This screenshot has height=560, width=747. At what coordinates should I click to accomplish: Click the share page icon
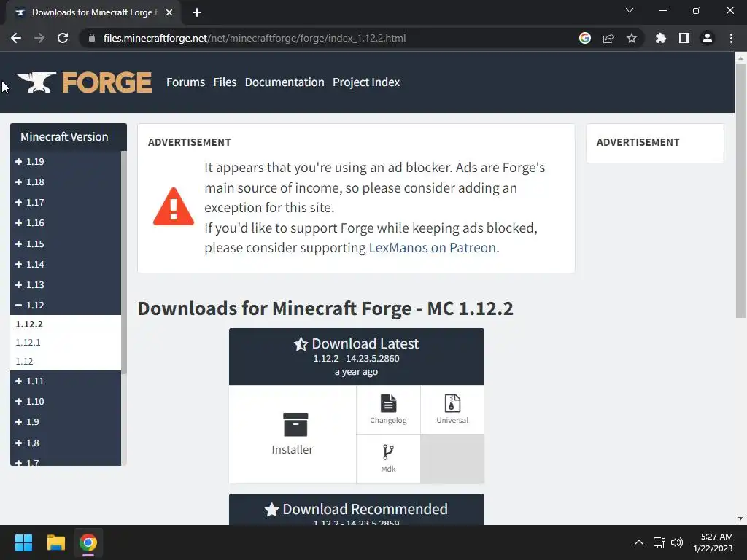click(x=608, y=38)
